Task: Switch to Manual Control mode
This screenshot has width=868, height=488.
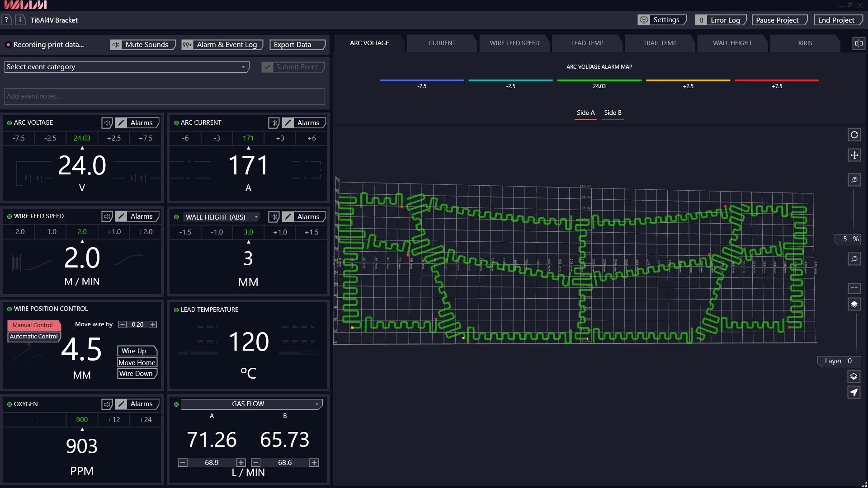Action: click(33, 325)
